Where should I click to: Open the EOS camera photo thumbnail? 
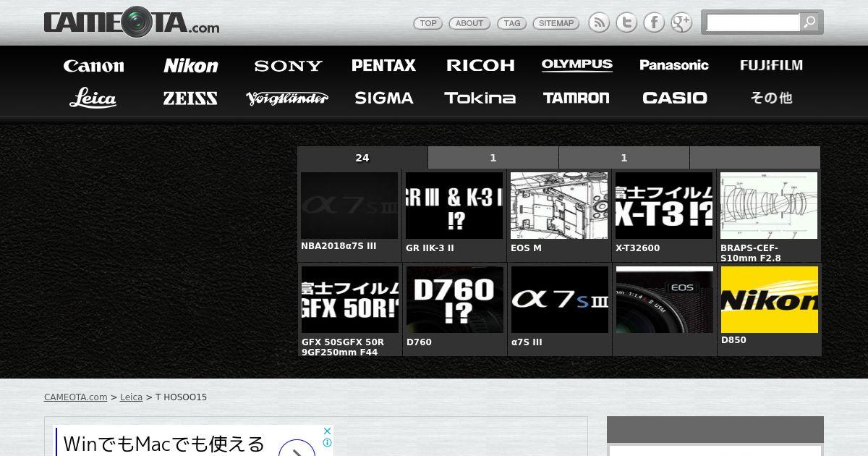665,300
